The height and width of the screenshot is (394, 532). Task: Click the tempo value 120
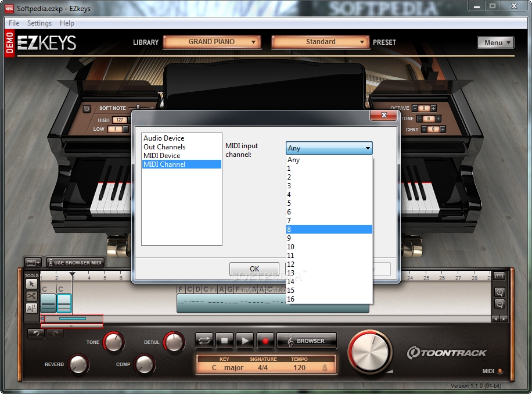pos(299,367)
